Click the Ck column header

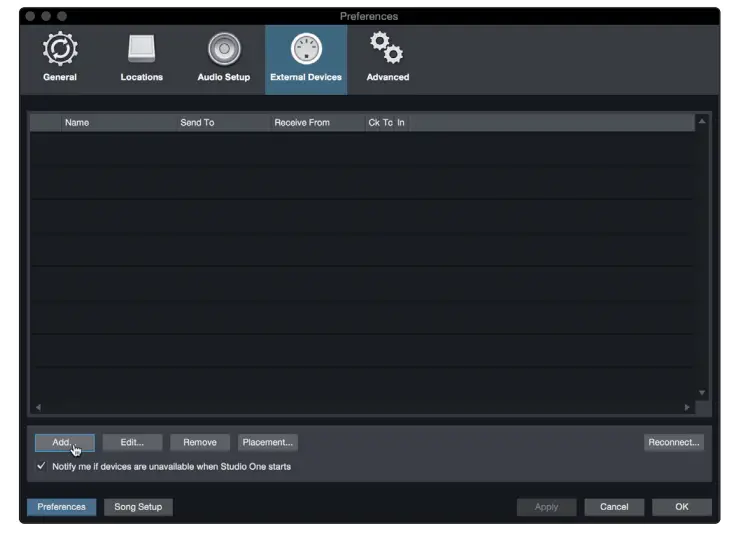[x=374, y=122]
